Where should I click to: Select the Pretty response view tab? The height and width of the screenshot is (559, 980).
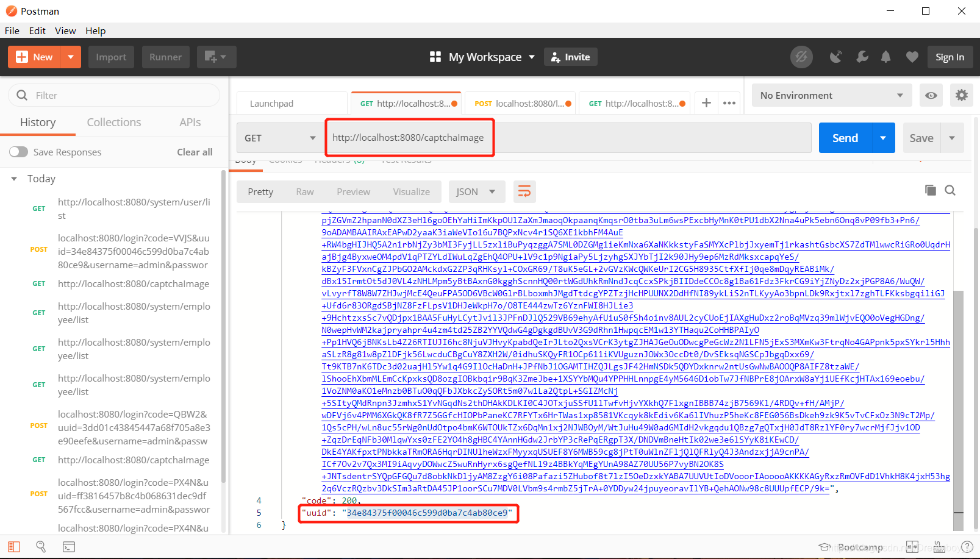[x=260, y=192]
